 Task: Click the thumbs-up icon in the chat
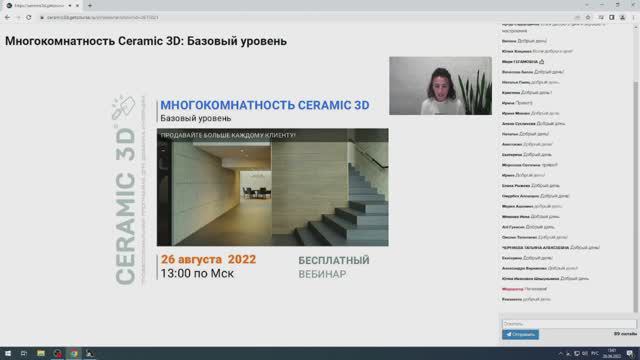click(542, 62)
